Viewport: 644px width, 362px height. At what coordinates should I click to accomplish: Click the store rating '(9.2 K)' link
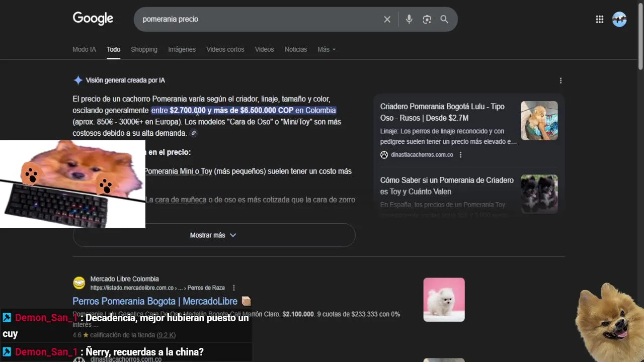coord(166,335)
